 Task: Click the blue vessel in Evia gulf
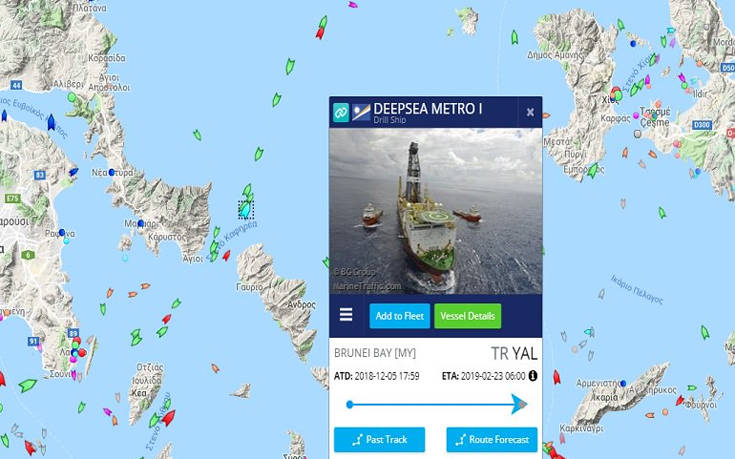(51, 122)
